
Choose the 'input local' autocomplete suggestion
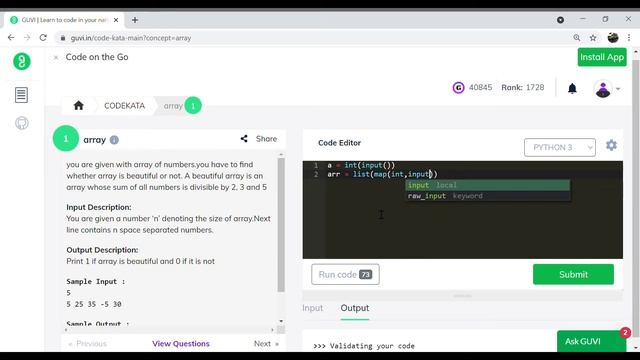488,185
